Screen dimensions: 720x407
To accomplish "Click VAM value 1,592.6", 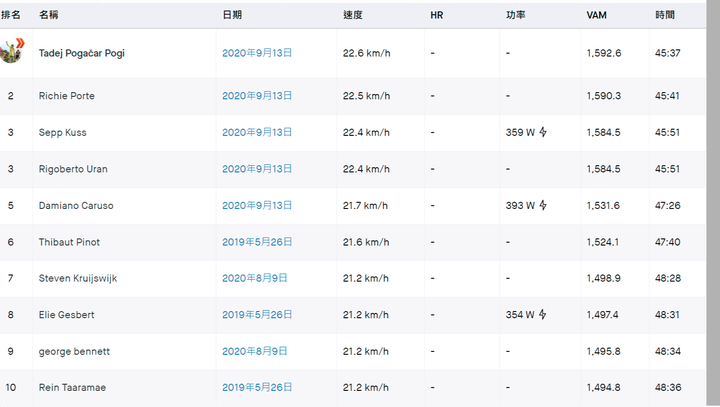I will (x=604, y=53).
